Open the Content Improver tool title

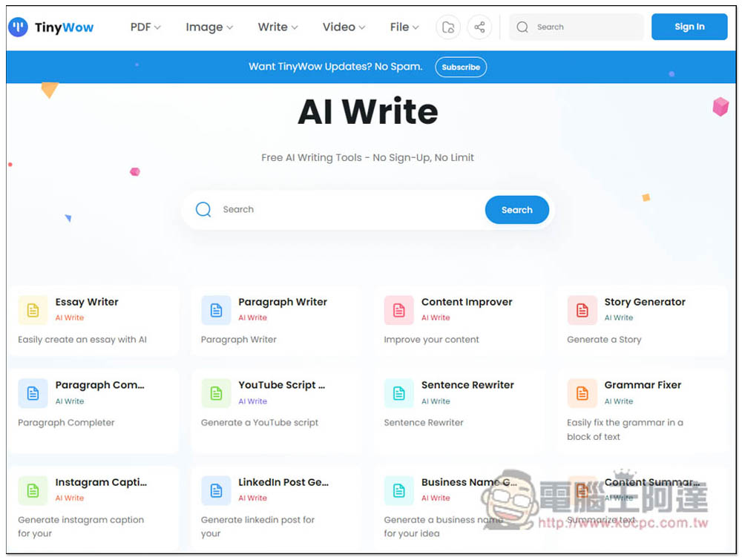pos(467,302)
